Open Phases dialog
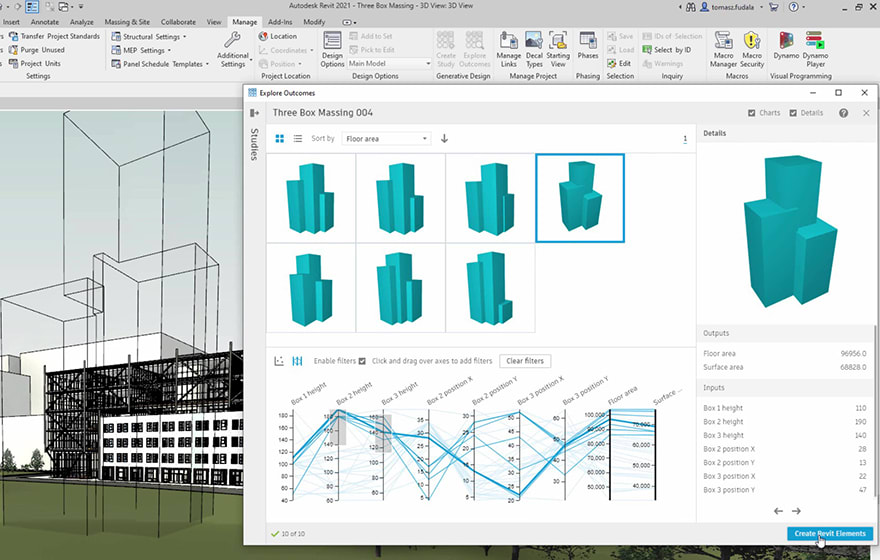This screenshot has width=880, height=560. 588,46
